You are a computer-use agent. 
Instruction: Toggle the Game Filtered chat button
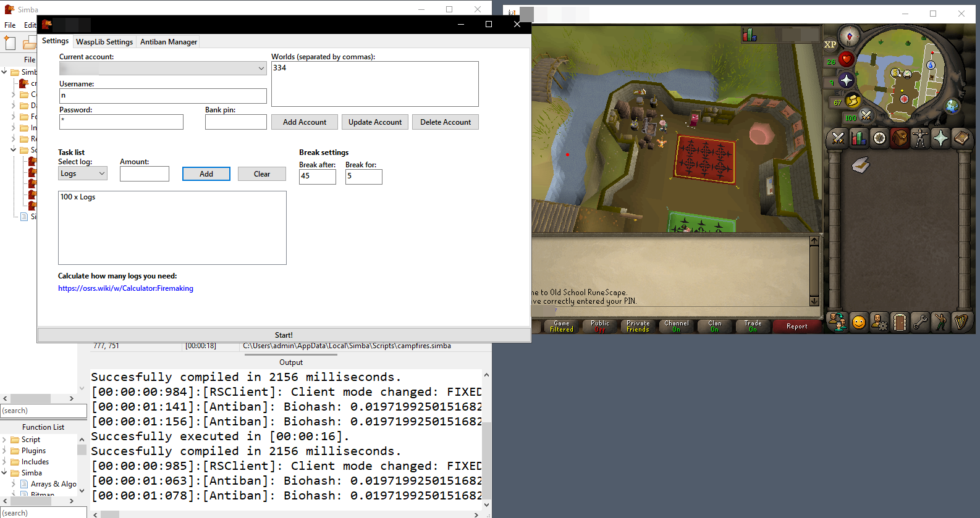pyautogui.click(x=562, y=326)
